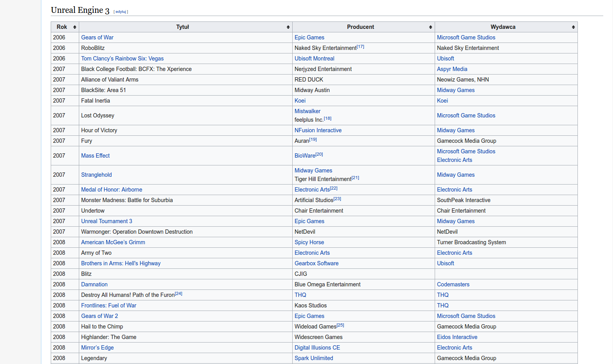The image size is (613, 364).
Task: Click footnote reference 20 next to BioWare
Action: point(319,154)
